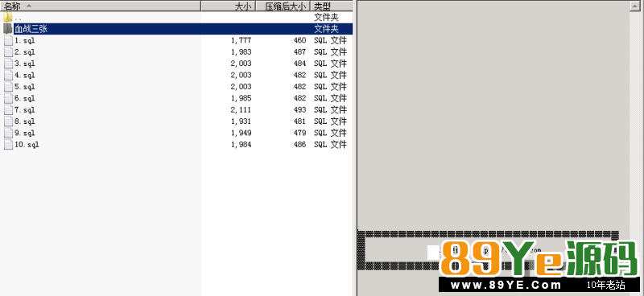Click the file icon of 9.sql

point(8,133)
